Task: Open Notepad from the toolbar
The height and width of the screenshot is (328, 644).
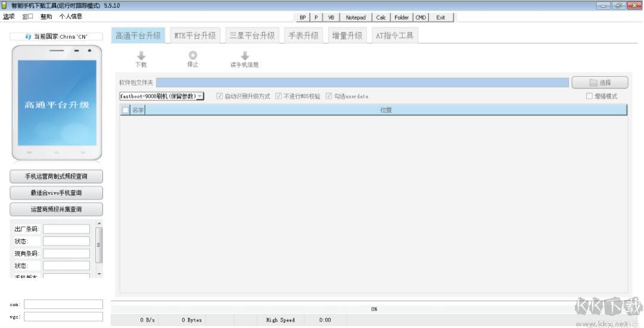Action: (x=356, y=17)
